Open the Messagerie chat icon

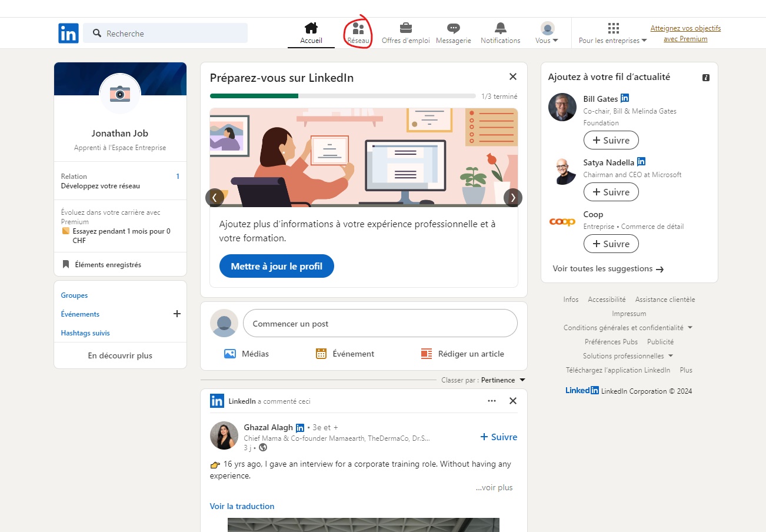click(453, 28)
